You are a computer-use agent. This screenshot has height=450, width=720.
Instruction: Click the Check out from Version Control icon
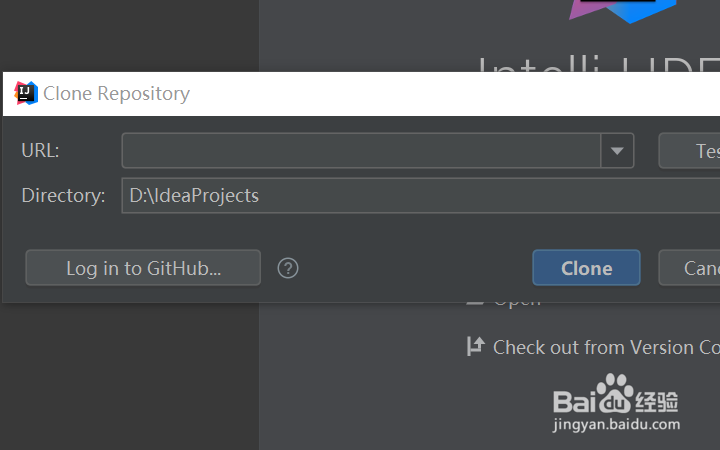point(475,347)
